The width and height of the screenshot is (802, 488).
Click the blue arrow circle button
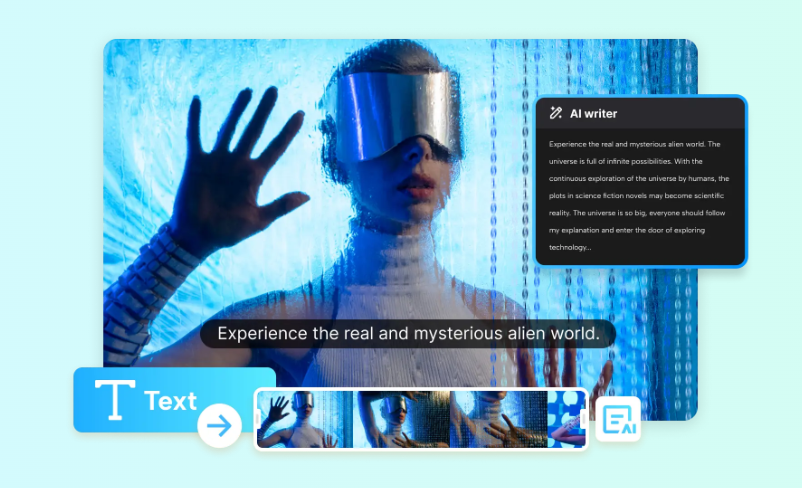pos(219,426)
